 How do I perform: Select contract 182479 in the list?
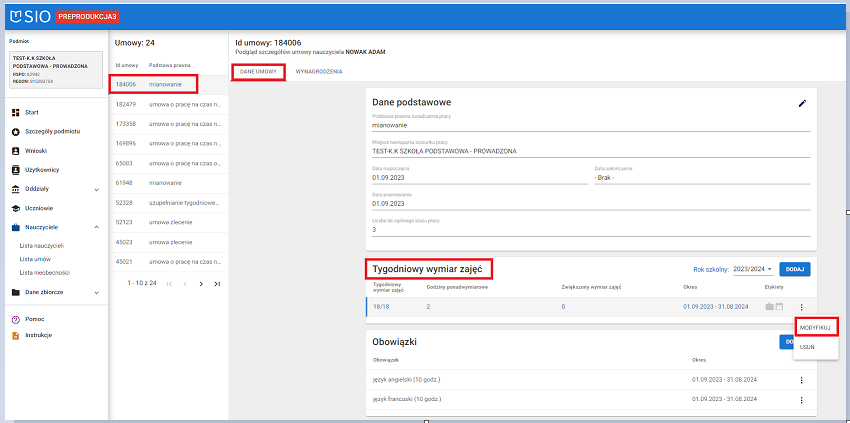[126, 104]
